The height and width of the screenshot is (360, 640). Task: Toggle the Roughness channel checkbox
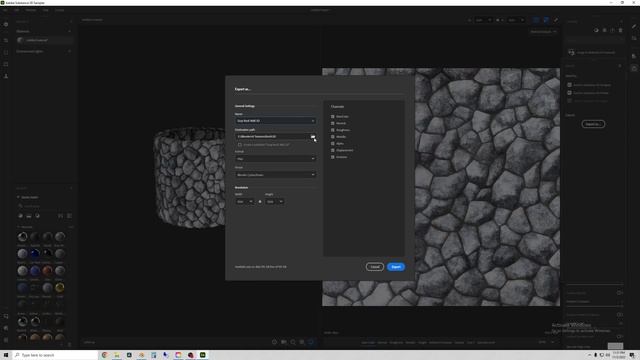tap(333, 130)
